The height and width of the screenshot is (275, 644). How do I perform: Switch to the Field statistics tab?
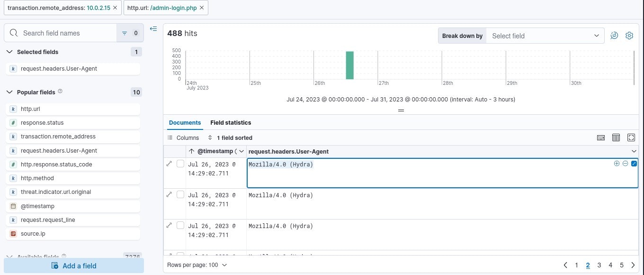[231, 122]
